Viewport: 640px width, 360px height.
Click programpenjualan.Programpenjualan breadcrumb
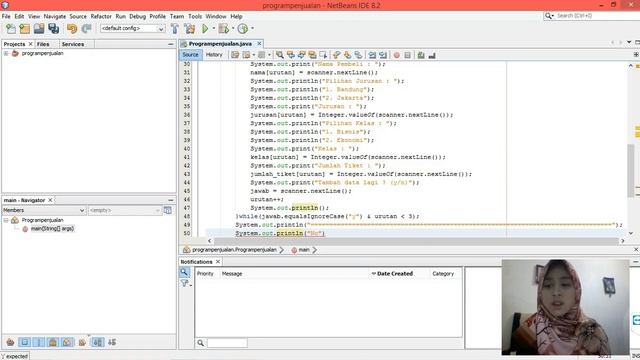tap(234, 250)
